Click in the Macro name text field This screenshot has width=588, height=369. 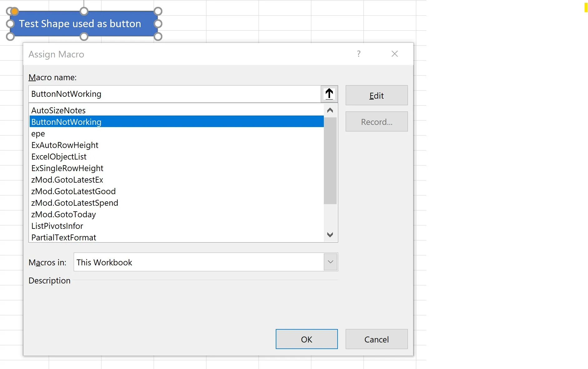point(175,94)
